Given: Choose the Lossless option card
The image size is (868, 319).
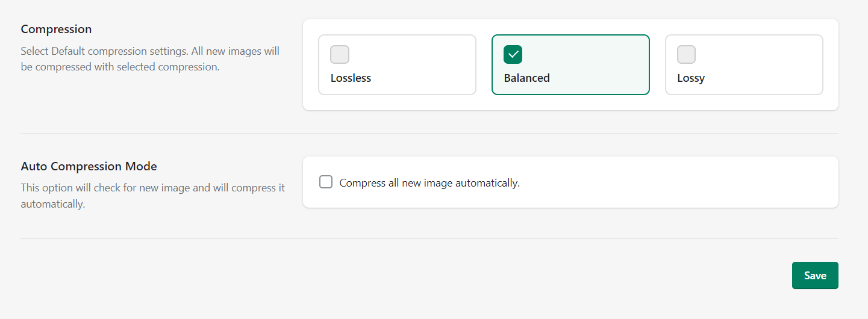Looking at the screenshot, I should (x=397, y=64).
